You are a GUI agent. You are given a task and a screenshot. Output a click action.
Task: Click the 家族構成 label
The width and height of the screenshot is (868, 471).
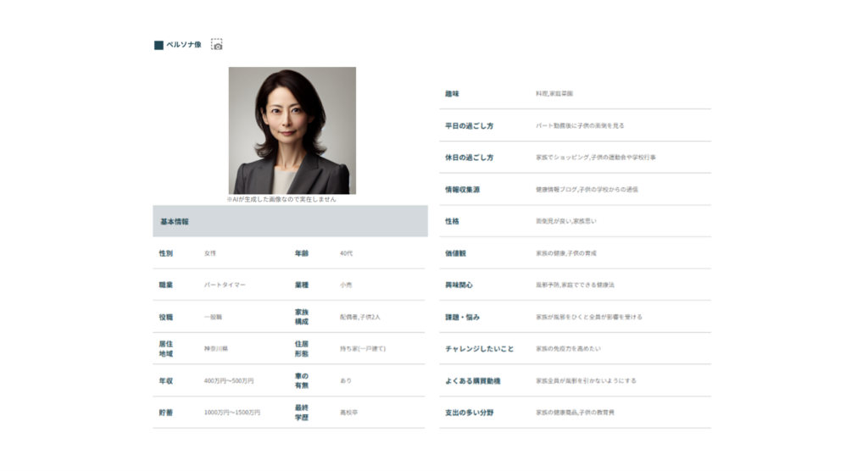tap(302, 317)
